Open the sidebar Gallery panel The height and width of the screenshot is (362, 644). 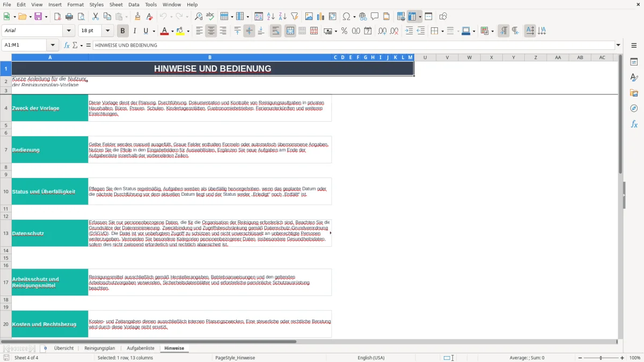634,93
